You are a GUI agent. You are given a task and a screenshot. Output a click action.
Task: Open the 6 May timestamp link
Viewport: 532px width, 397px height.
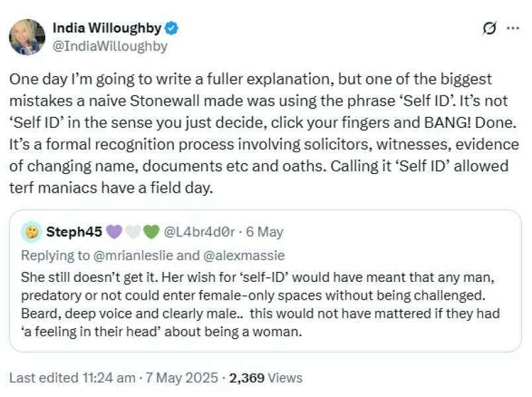(265, 232)
